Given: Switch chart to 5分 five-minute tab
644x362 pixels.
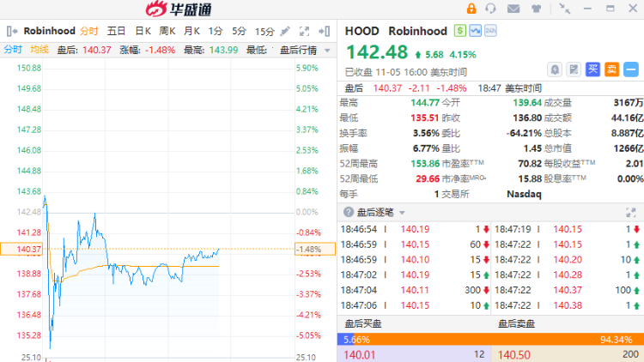Looking at the screenshot, I should coord(239,31).
